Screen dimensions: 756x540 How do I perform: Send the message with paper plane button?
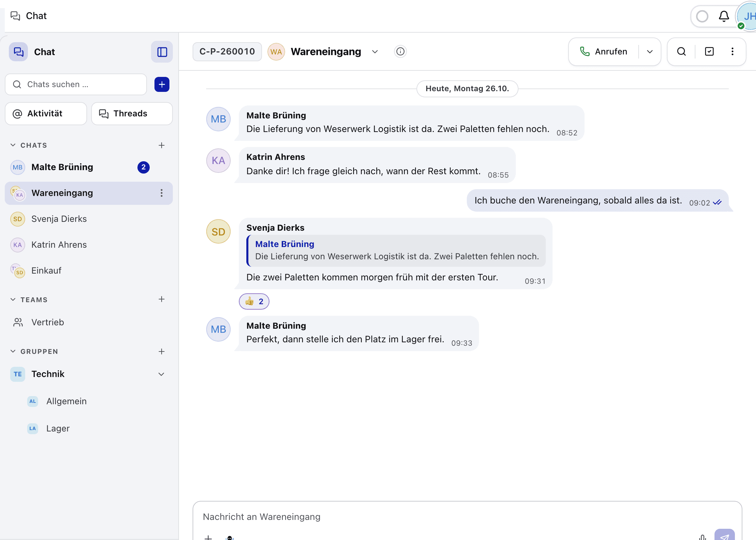click(725, 535)
